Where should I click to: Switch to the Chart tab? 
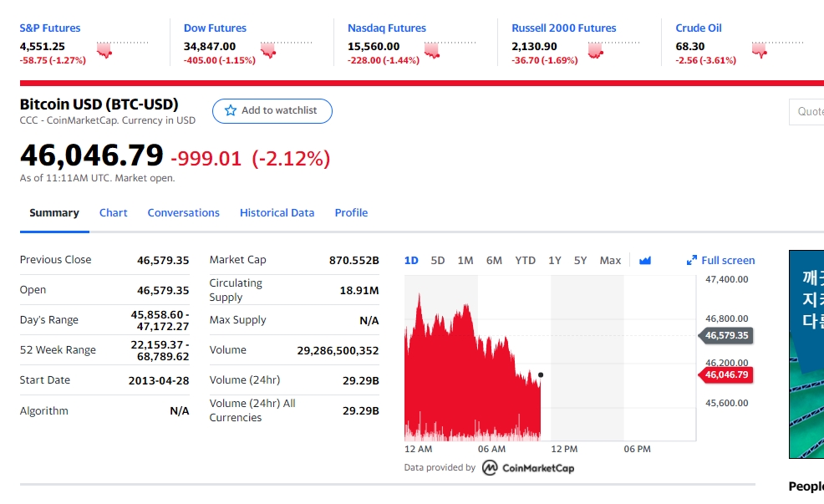pos(114,213)
